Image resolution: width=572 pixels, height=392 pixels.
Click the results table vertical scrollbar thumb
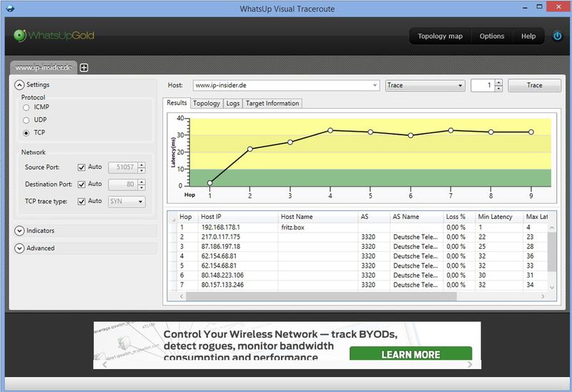coord(551,252)
